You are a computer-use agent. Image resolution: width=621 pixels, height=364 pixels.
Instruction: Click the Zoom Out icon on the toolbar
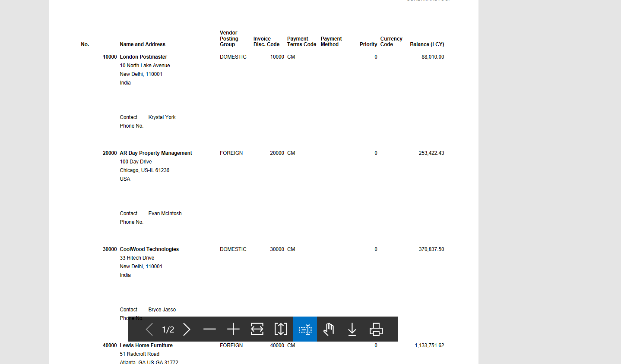[x=209, y=329]
